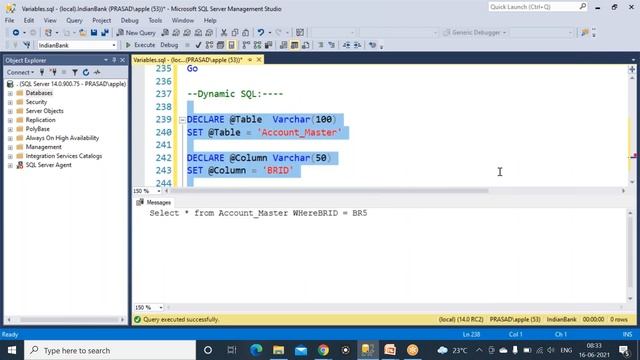Click the decrease indent icon
This screenshot has height=360, width=640.
[x=346, y=45]
